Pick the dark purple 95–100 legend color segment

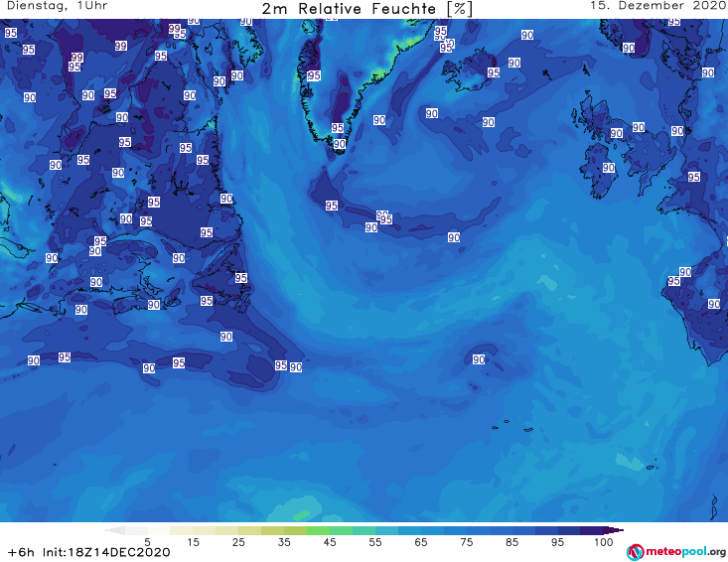592,530
